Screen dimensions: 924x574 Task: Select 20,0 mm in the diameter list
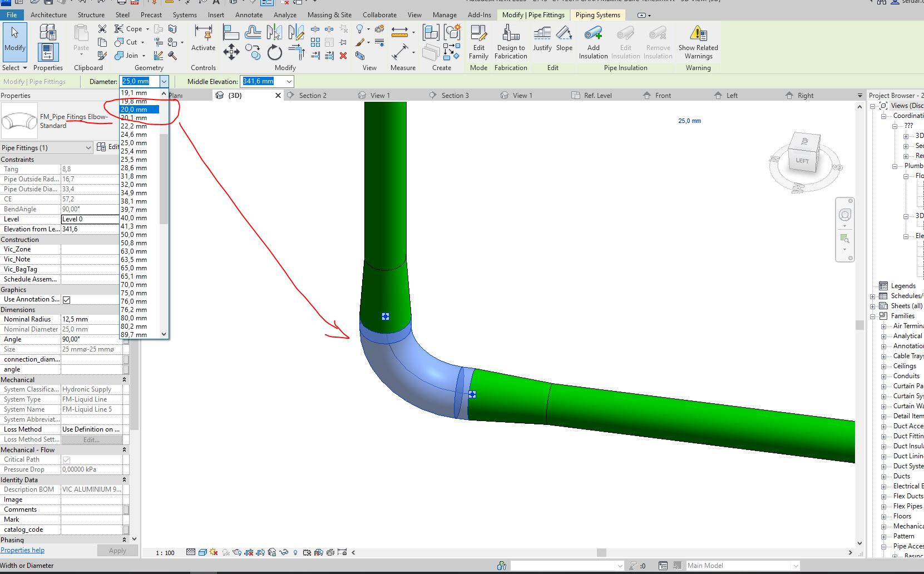[x=140, y=110]
